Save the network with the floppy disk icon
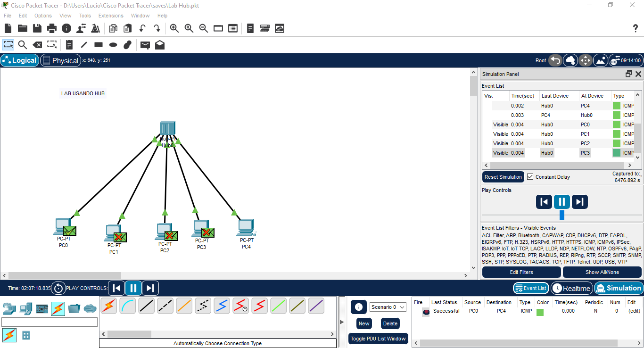644x348 pixels. pos(37,28)
